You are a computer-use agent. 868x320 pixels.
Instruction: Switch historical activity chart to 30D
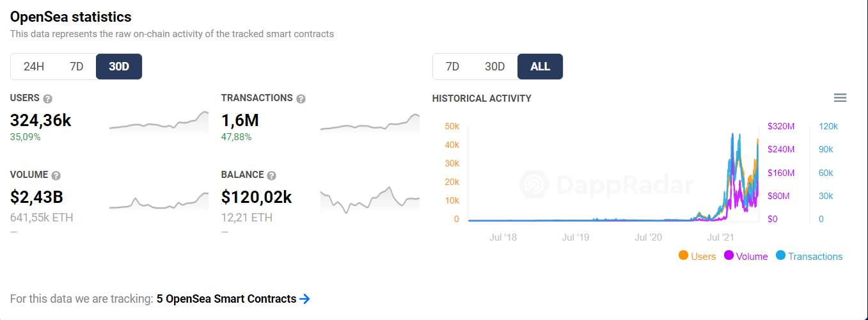(494, 67)
